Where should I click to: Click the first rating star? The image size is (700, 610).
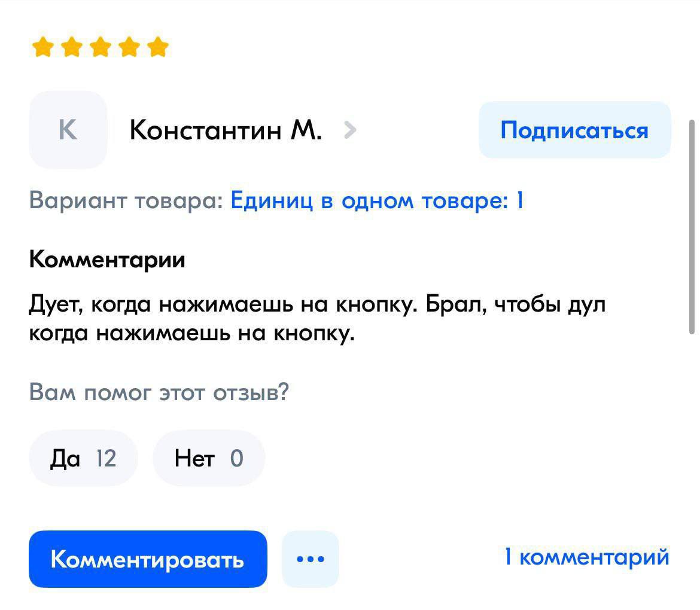click(42, 47)
